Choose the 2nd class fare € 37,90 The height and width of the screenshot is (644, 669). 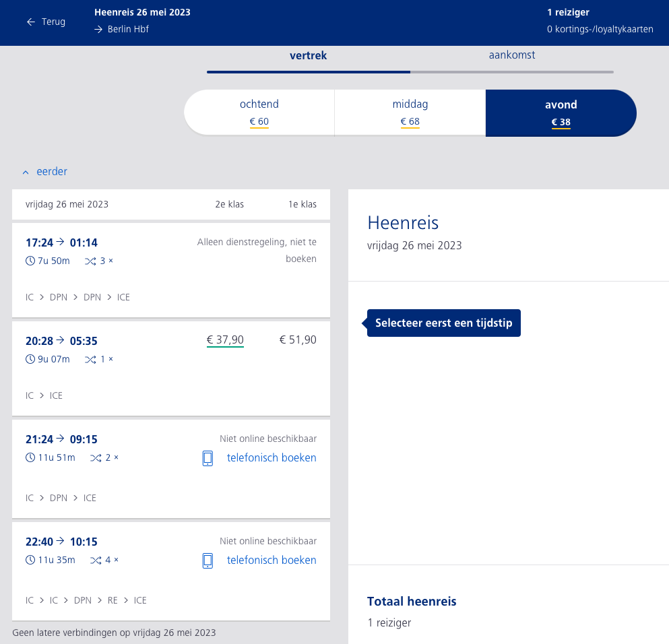click(x=225, y=340)
